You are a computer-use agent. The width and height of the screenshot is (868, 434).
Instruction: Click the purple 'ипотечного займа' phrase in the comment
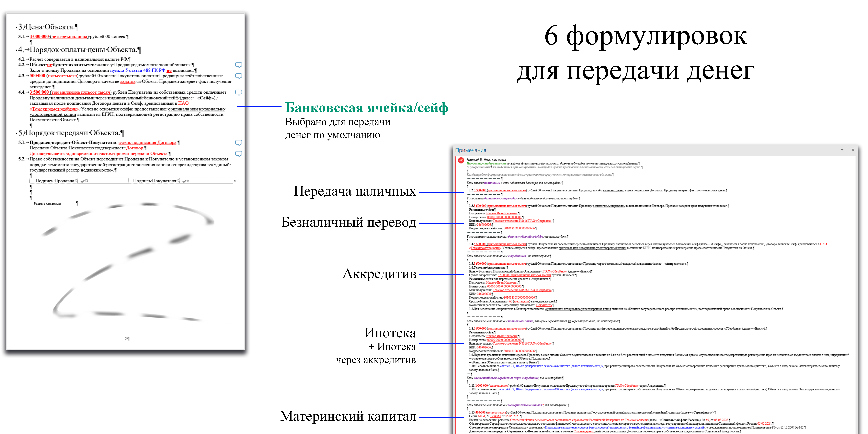pos(521,321)
